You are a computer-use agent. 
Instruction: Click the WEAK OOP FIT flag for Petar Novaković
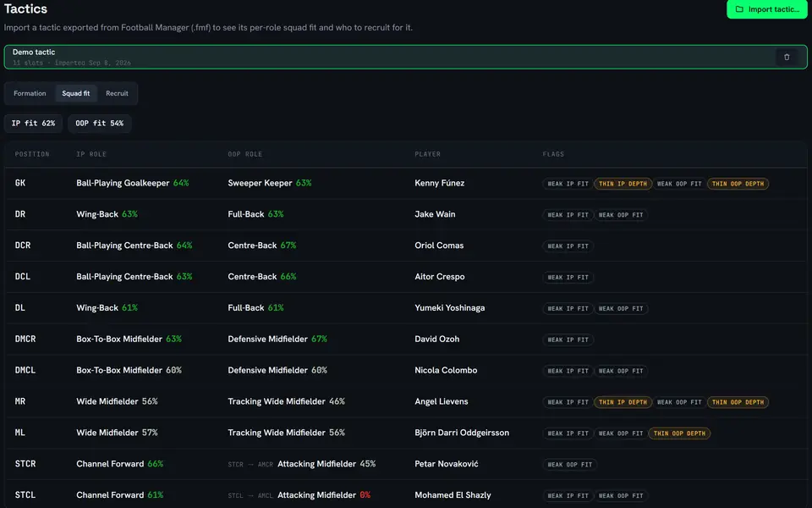pos(569,465)
